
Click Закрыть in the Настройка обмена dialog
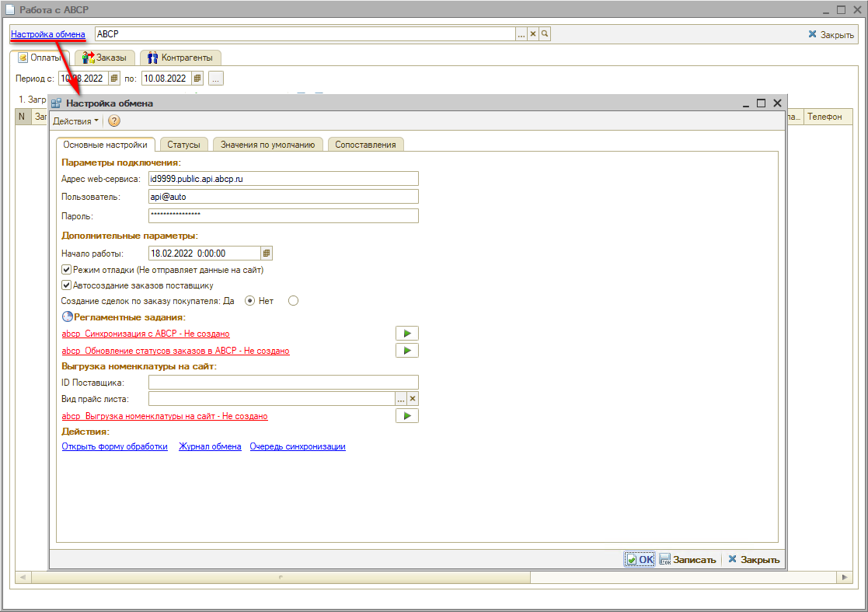tap(754, 559)
